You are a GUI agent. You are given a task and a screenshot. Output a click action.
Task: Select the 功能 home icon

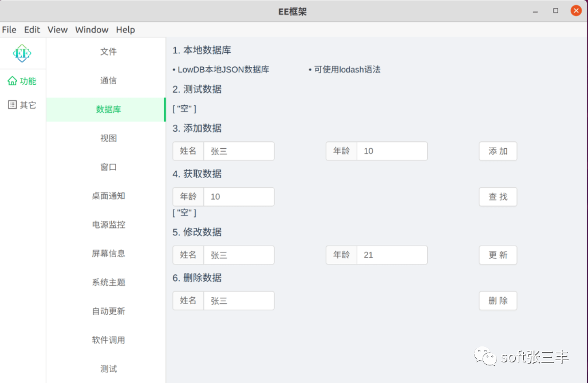(12, 81)
